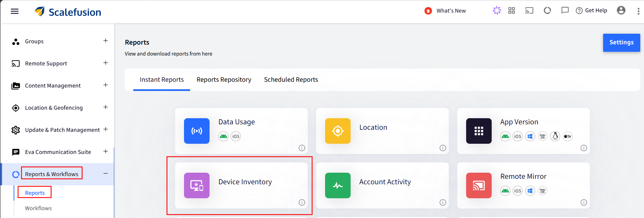Open info icon on App Version card

(584, 148)
